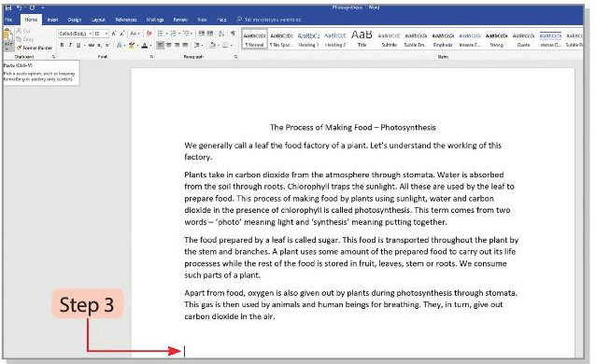Toggle Underline formatting

(78, 45)
